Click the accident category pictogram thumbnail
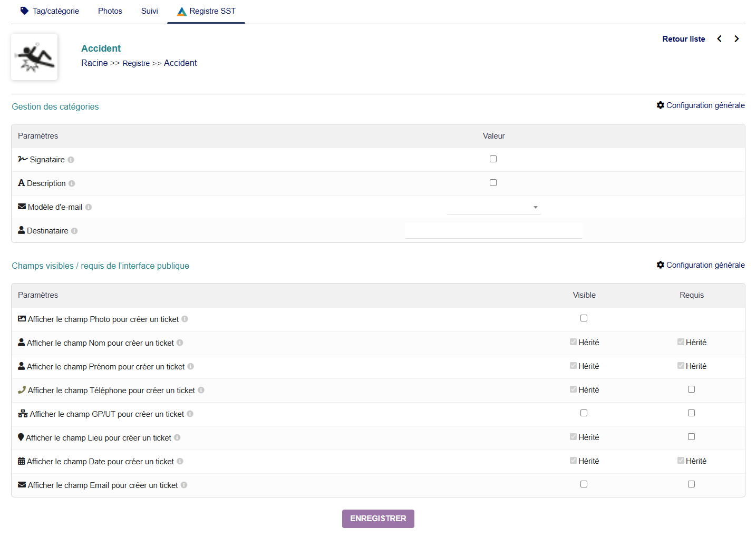756x537 pixels. click(34, 57)
